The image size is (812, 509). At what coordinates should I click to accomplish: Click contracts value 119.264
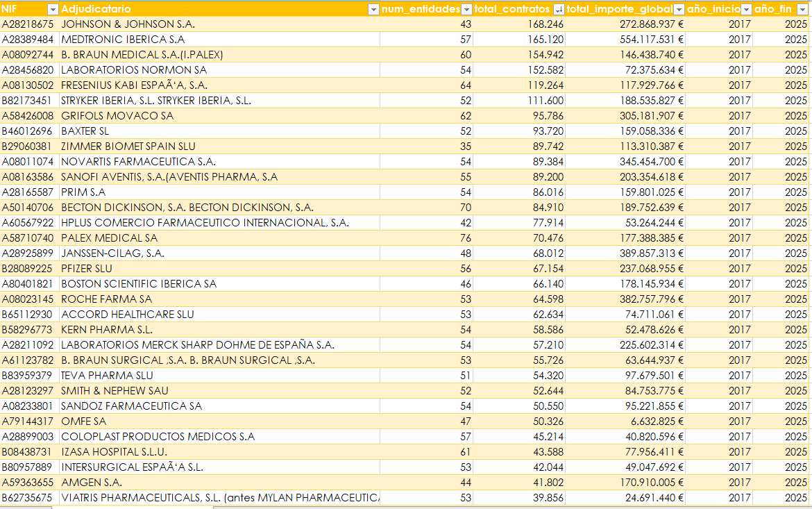(519, 85)
